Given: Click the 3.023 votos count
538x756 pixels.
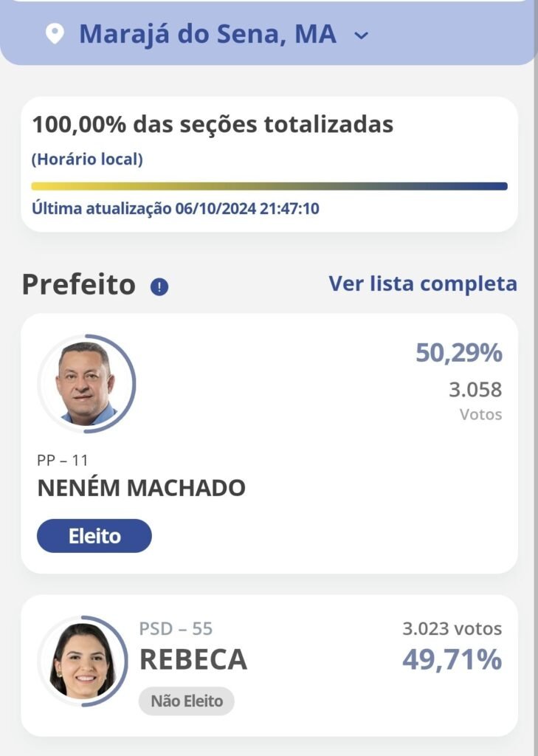Looking at the screenshot, I should (x=452, y=629).
